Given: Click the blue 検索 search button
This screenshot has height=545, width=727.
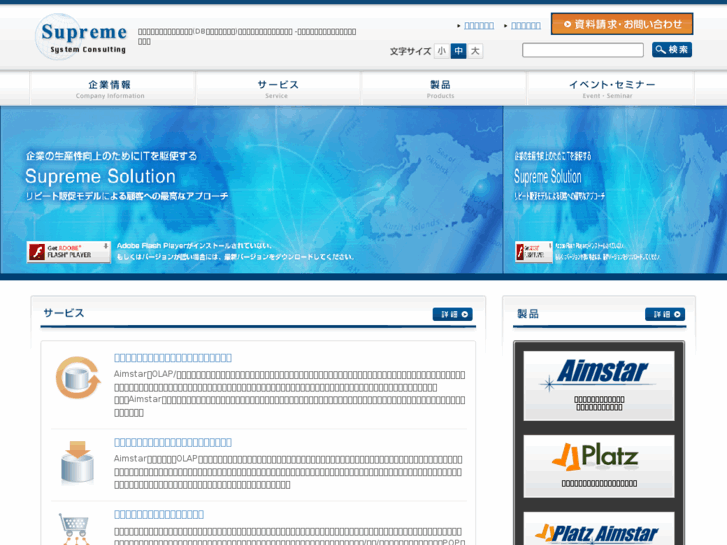Looking at the screenshot, I should (x=672, y=50).
